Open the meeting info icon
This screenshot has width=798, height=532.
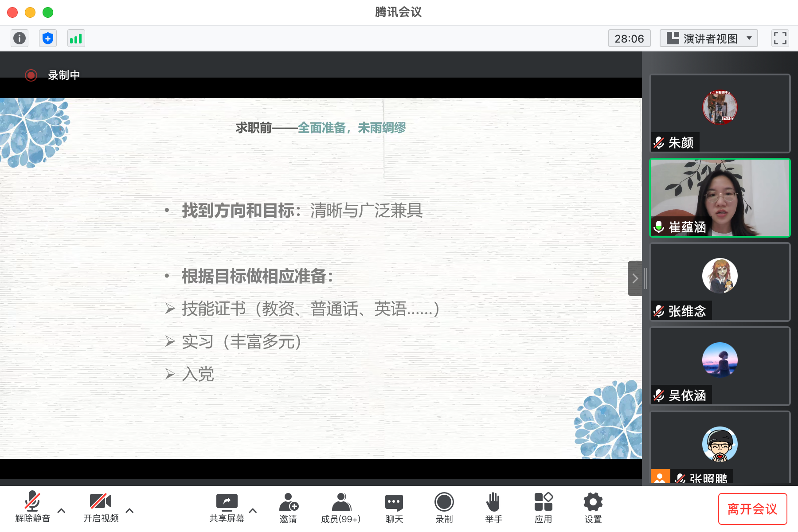20,38
